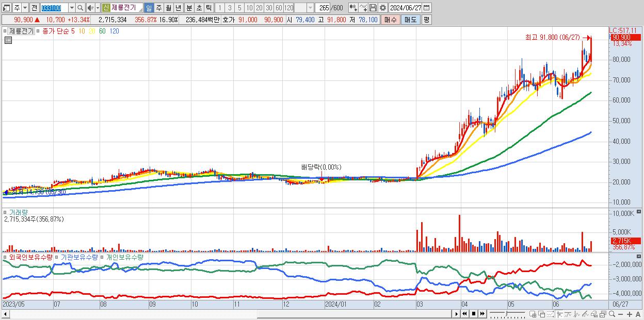Click 개인보유수량 indicator label
Image resolution: width=644 pixels, height=320 pixels.
coord(124,257)
